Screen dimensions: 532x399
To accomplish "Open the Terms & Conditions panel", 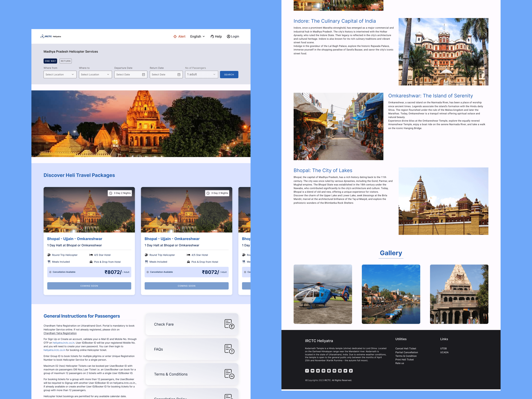I will [x=192, y=374].
